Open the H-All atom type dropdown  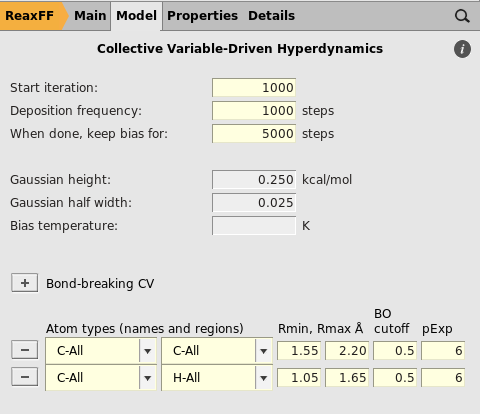pos(217,378)
